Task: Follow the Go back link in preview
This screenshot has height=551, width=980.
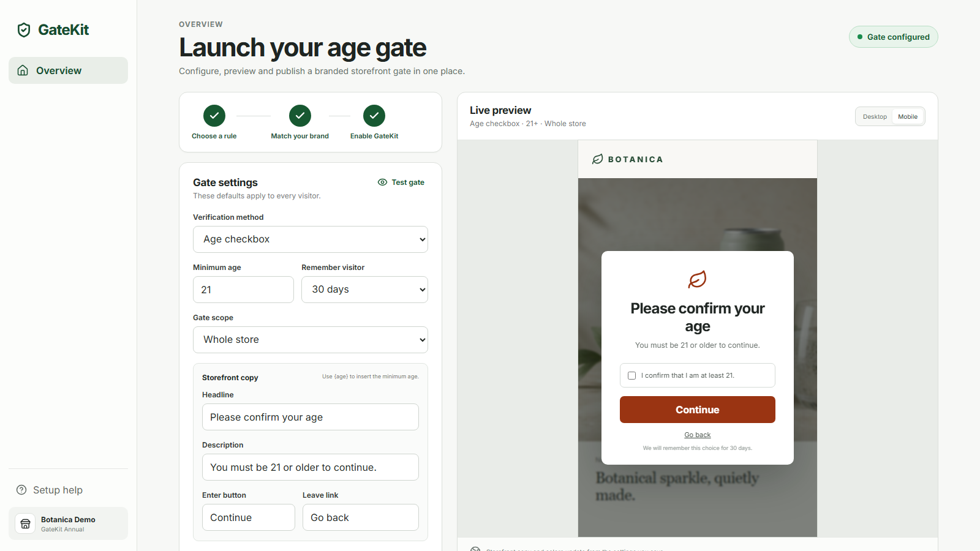Action: 698,435
